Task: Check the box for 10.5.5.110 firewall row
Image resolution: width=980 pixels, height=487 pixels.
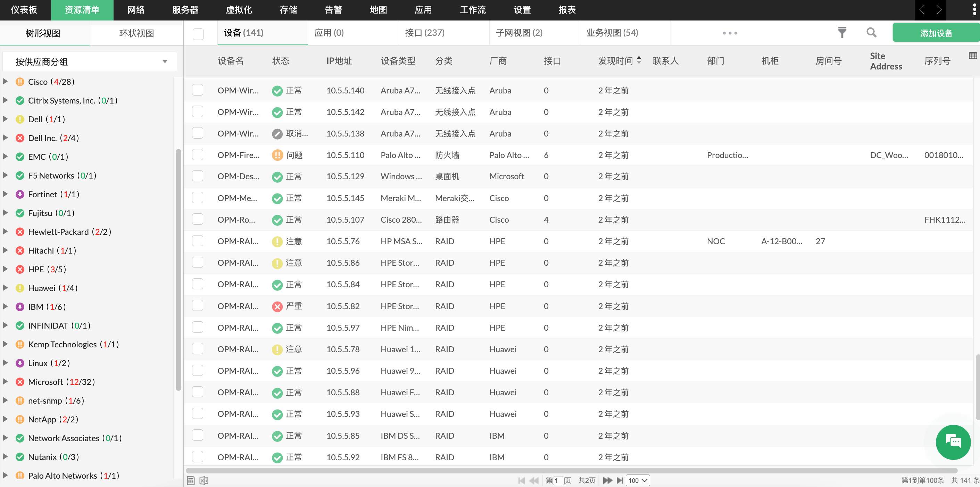Action: pyautogui.click(x=198, y=155)
